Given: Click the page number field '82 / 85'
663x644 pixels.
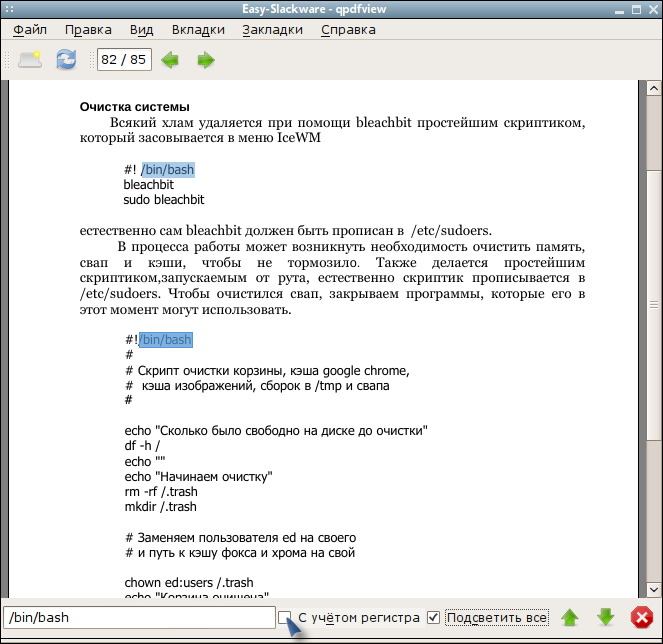Looking at the screenshot, I should [124, 60].
